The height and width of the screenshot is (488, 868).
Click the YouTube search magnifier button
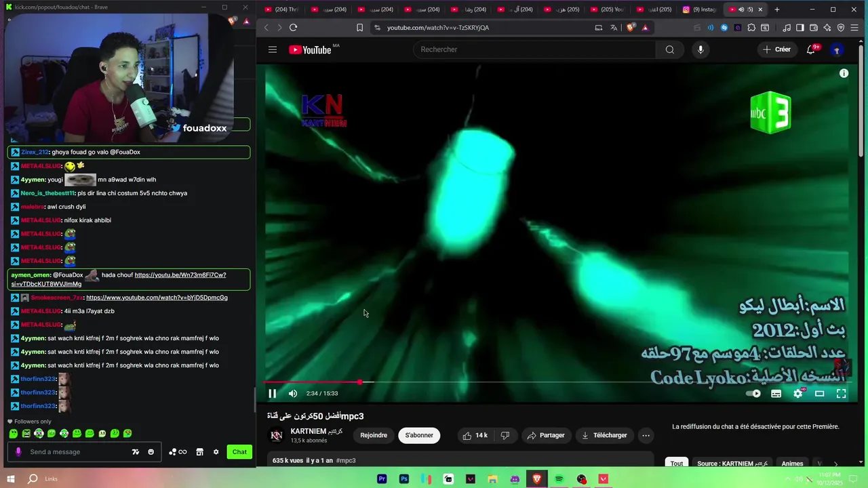(670, 49)
